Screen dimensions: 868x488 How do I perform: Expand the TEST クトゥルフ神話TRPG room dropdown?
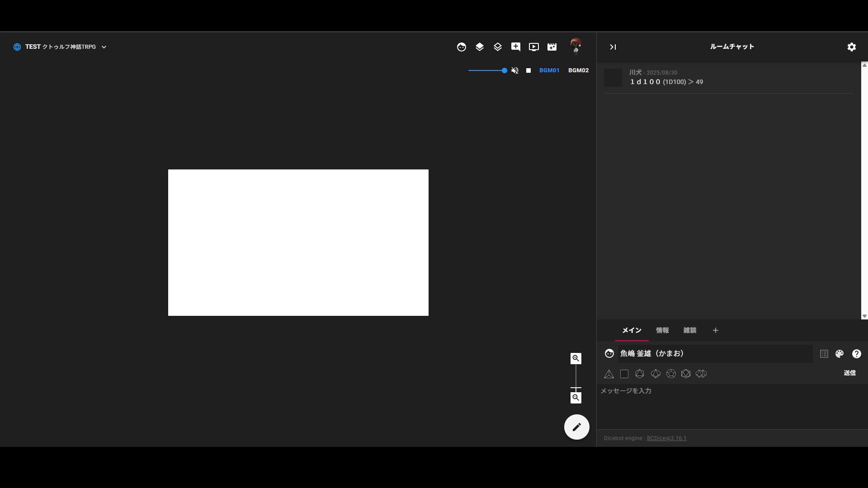[x=104, y=47]
